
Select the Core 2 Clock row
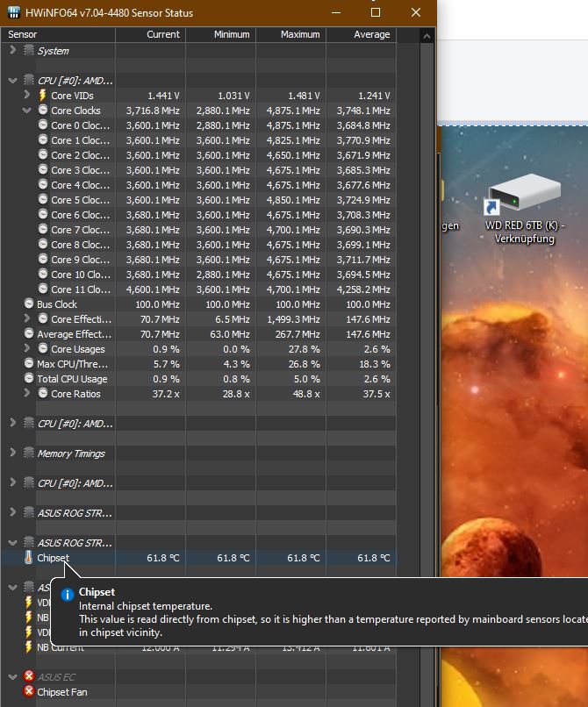[198, 155]
